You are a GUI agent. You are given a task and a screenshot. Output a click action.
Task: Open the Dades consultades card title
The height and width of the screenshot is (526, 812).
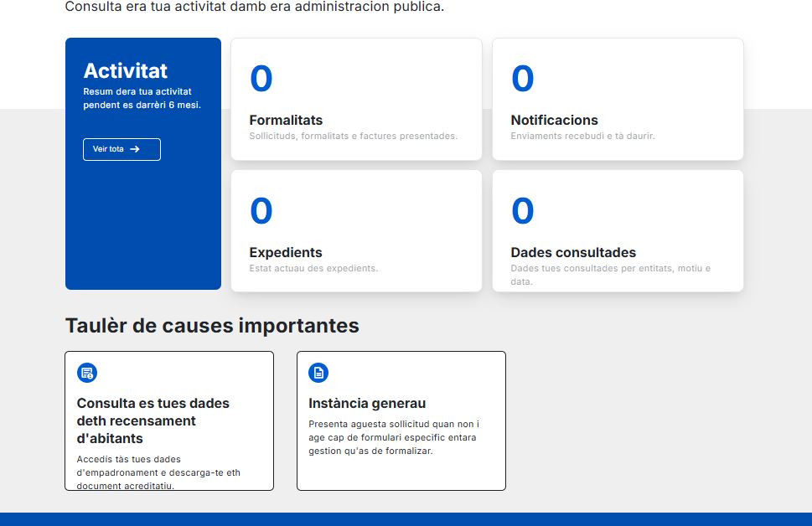point(573,252)
